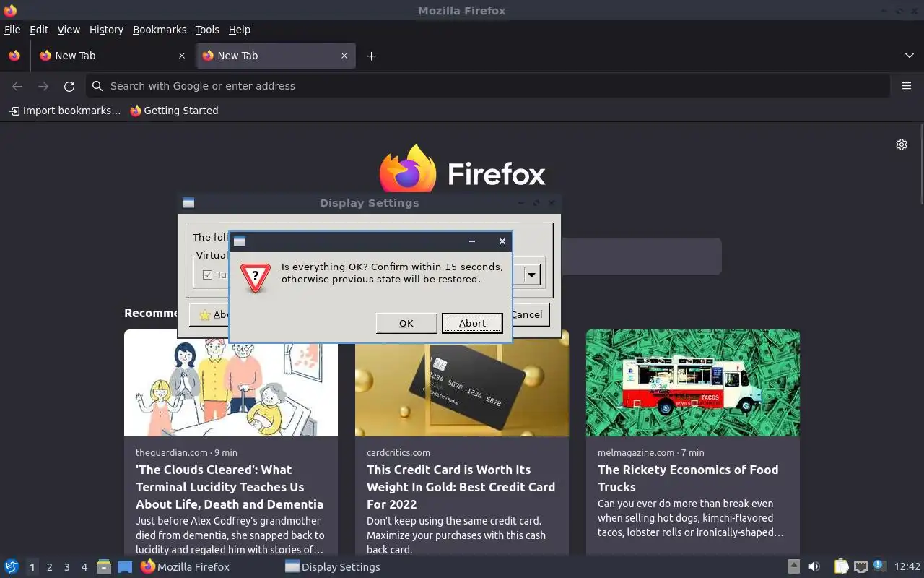Screen dimensions: 924x578
Task: Click the magnifier icon in address bar
Action: [x=97, y=86]
